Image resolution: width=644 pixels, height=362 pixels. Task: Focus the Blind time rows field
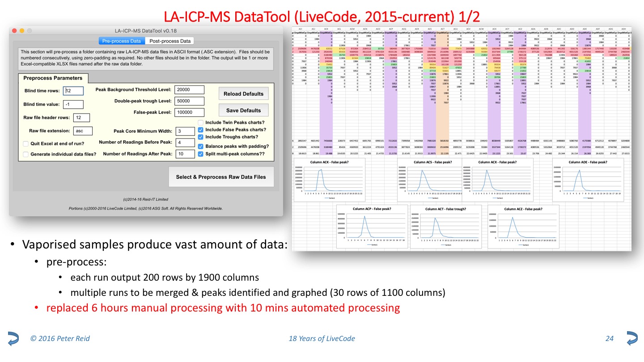[73, 91]
